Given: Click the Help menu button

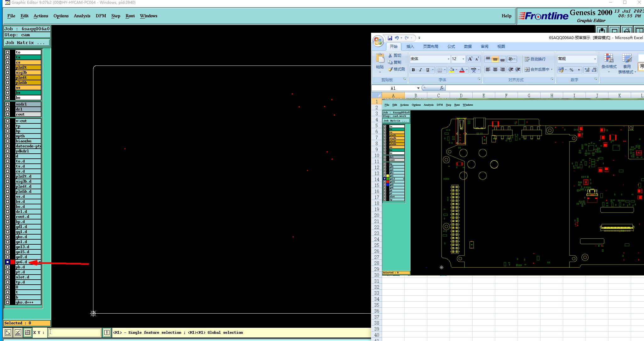Looking at the screenshot, I should click(506, 16).
